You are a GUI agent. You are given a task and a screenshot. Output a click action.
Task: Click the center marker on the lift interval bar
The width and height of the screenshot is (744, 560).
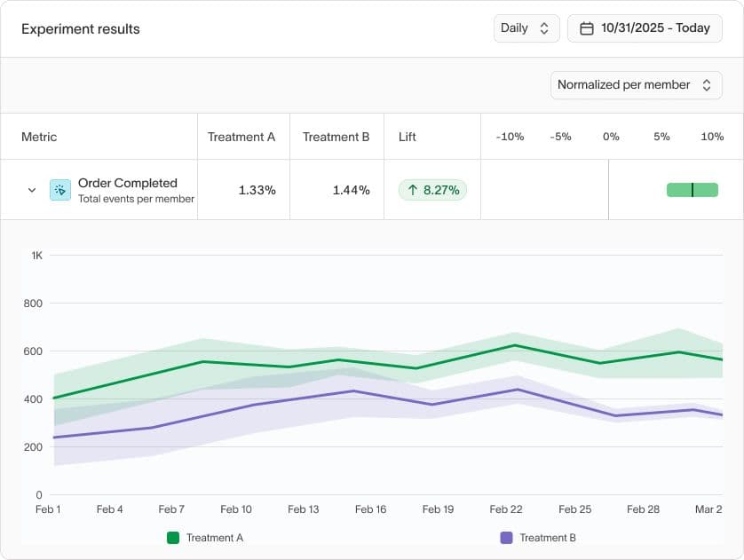[x=693, y=190]
